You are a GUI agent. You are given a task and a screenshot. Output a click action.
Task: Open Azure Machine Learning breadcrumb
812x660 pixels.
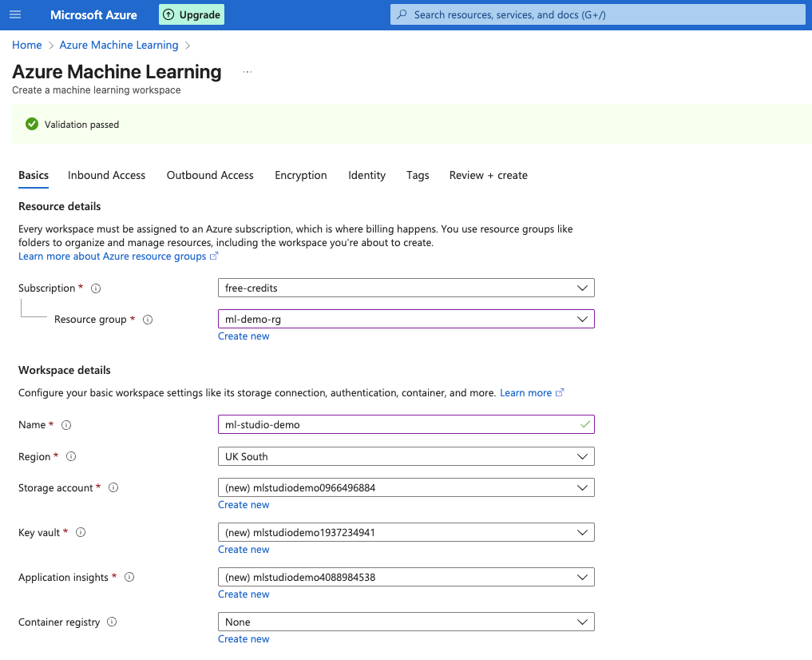click(119, 45)
